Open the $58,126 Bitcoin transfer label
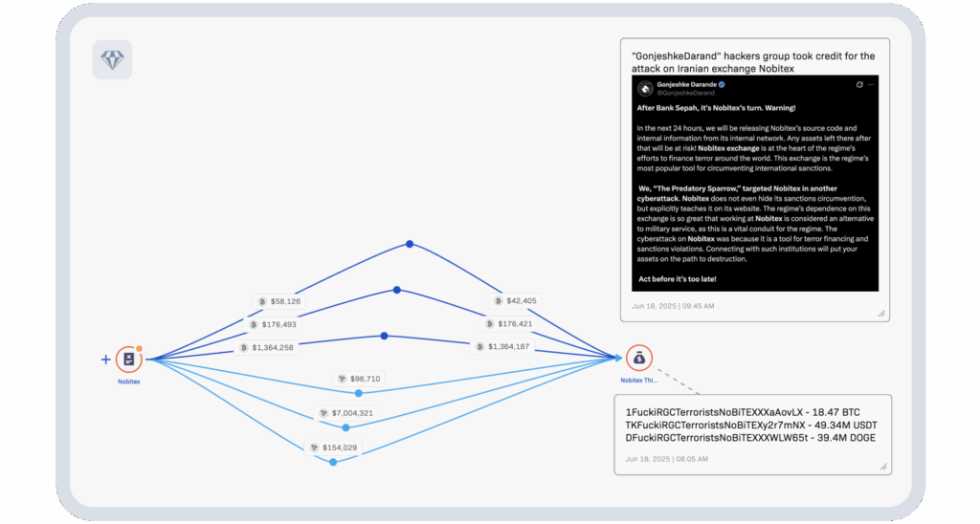This screenshot has height=524, width=980. point(278,301)
